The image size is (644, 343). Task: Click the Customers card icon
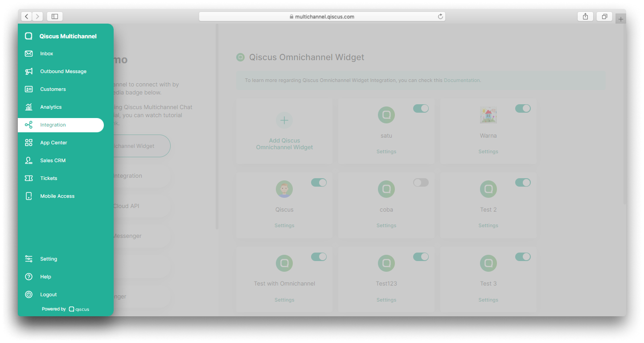coord(29,89)
